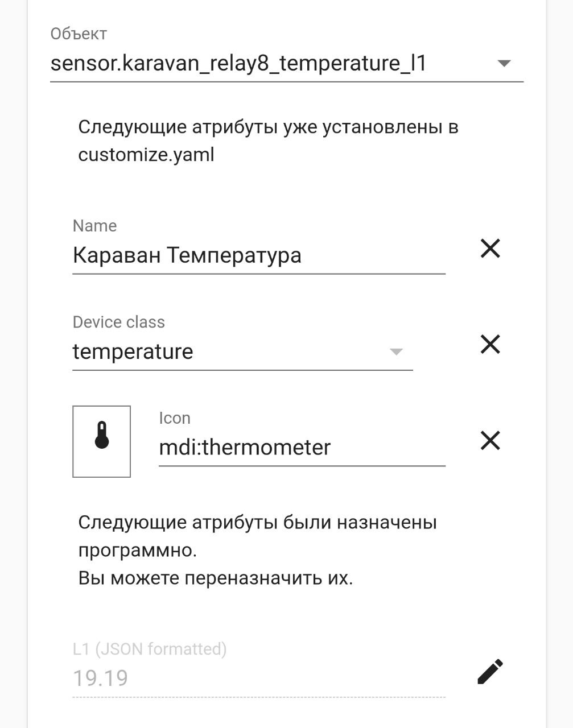Edit the L1 attribute with pencil icon

[x=490, y=672]
